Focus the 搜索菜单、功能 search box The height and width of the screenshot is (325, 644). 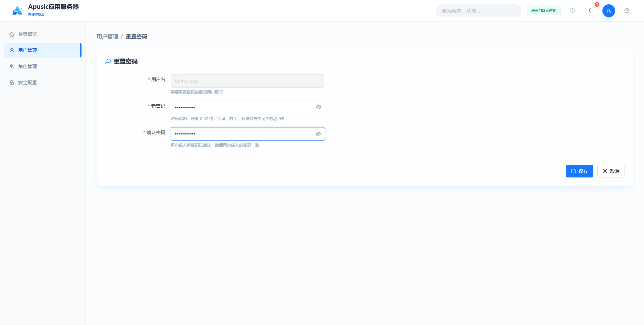[x=479, y=11]
